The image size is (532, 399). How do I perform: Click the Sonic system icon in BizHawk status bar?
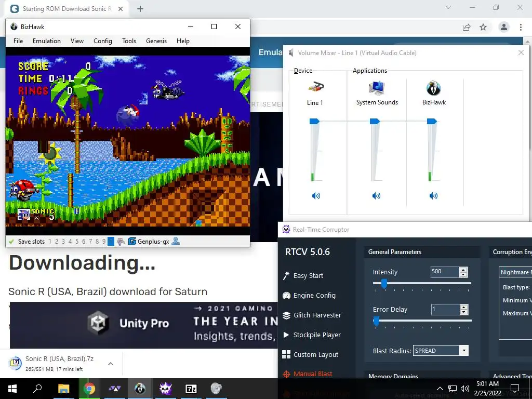121,242
